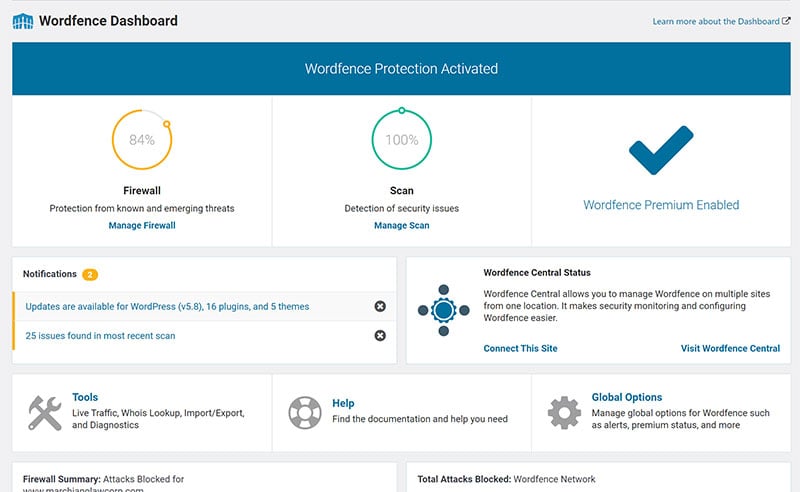800x492 pixels.
Task: Click the Wordfence logo icon
Action: [x=23, y=21]
